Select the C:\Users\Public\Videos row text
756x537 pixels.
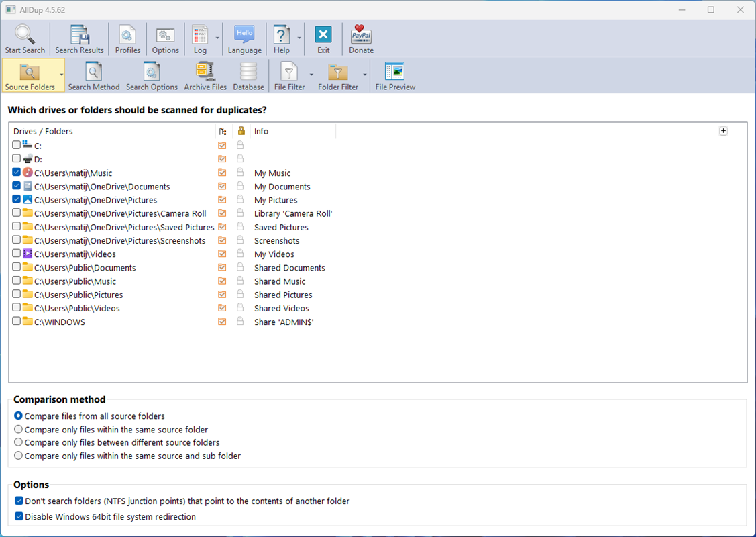coord(77,308)
